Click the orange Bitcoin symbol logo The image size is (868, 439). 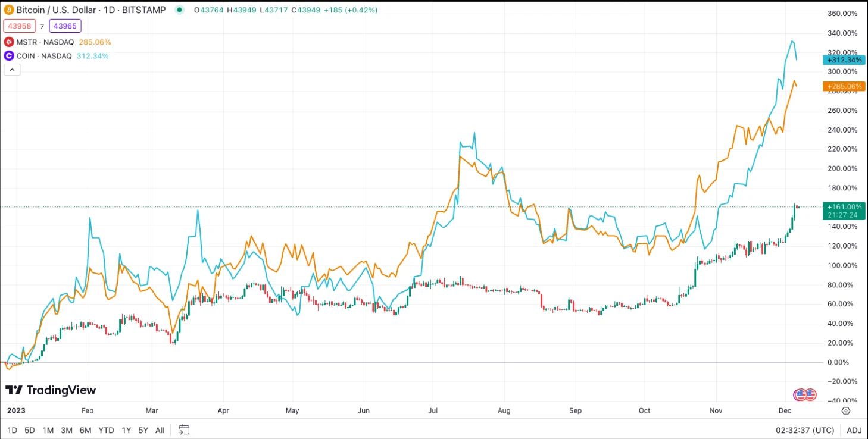pos(9,10)
